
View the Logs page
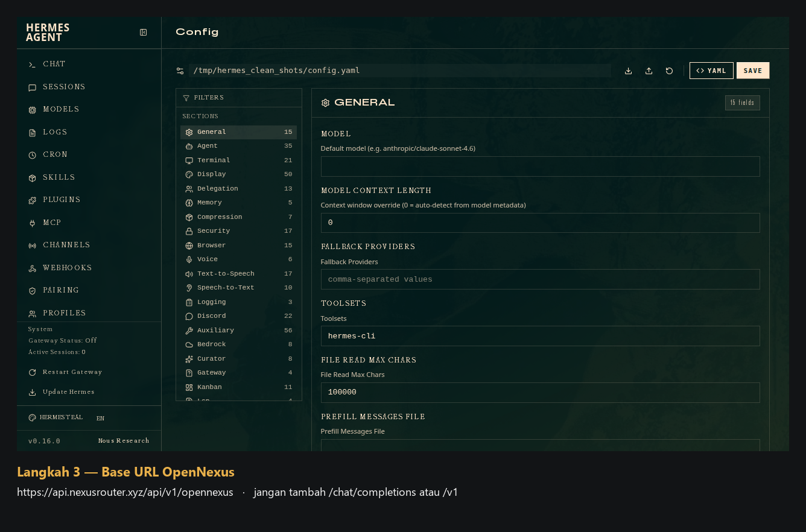pyautogui.click(x=89, y=132)
